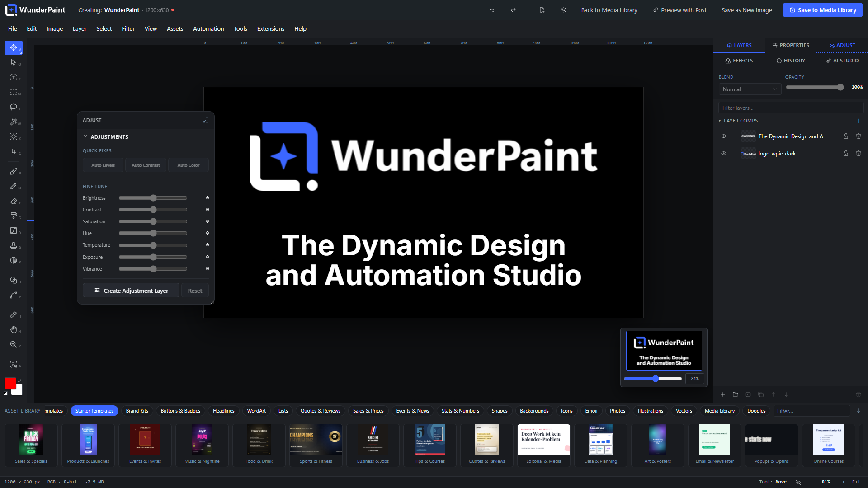This screenshot has height=488, width=868.
Task: Hide 'The Dynamic Design and A' layer
Action: tap(724, 136)
